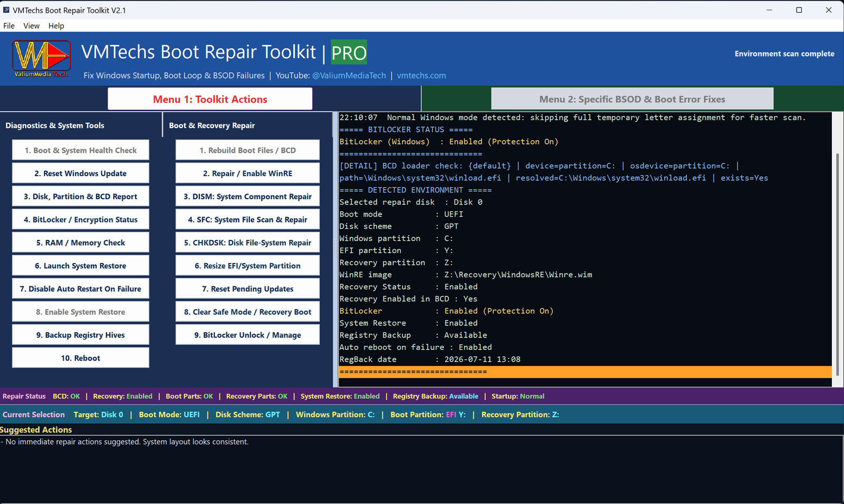The width and height of the screenshot is (844, 504).
Task: Switch to Menu 2: Specific BSOD & Boot Error Fixes
Action: (x=632, y=99)
